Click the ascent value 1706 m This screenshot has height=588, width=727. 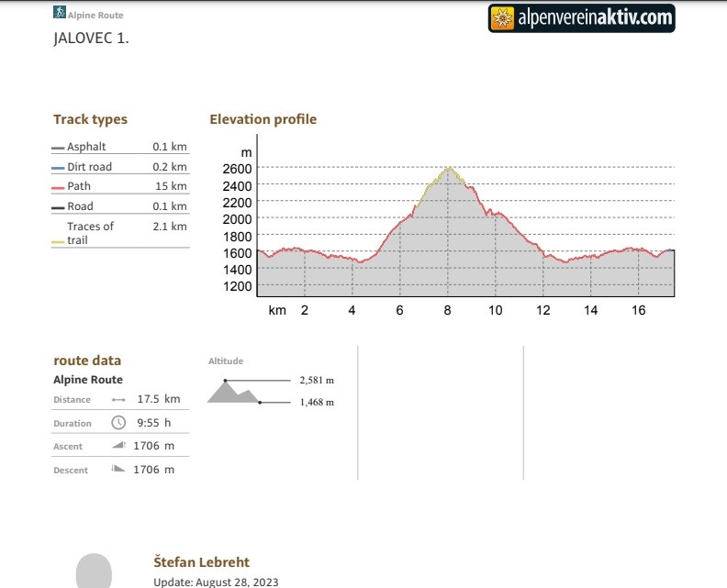coord(154,446)
